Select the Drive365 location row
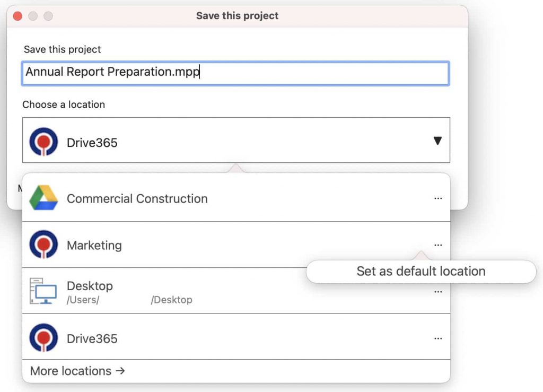This screenshot has height=392, width=543. pos(159,338)
